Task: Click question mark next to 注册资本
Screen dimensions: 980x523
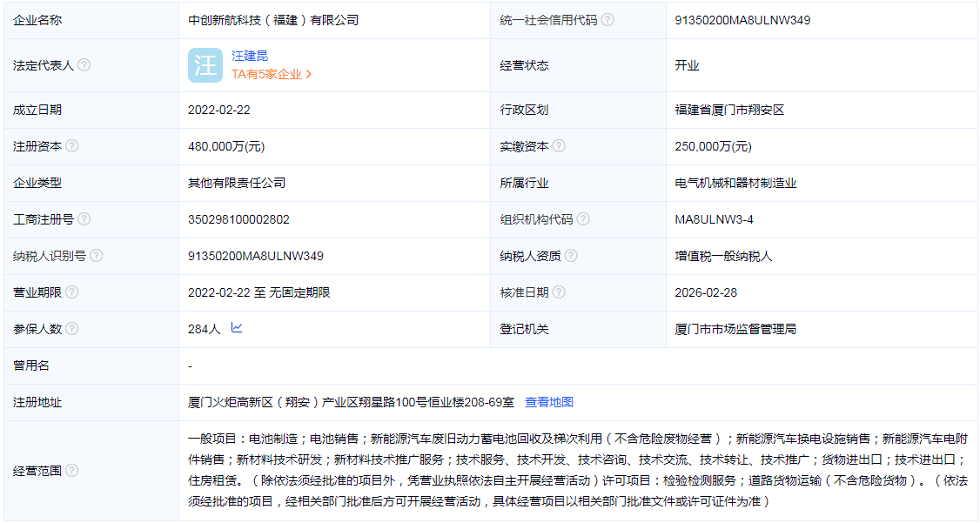Action: click(72, 146)
